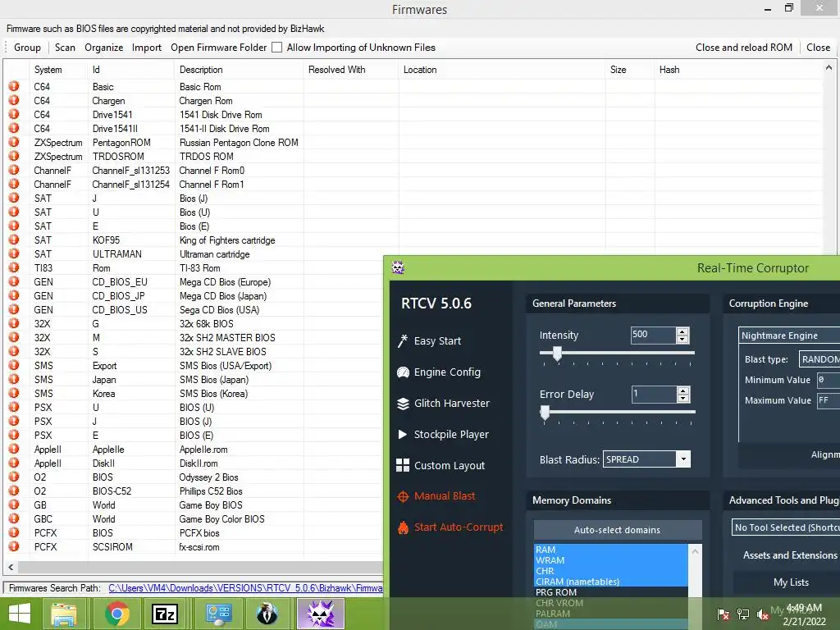Increase the Intensity value with the stepper
The height and width of the screenshot is (630, 840).
(682, 331)
